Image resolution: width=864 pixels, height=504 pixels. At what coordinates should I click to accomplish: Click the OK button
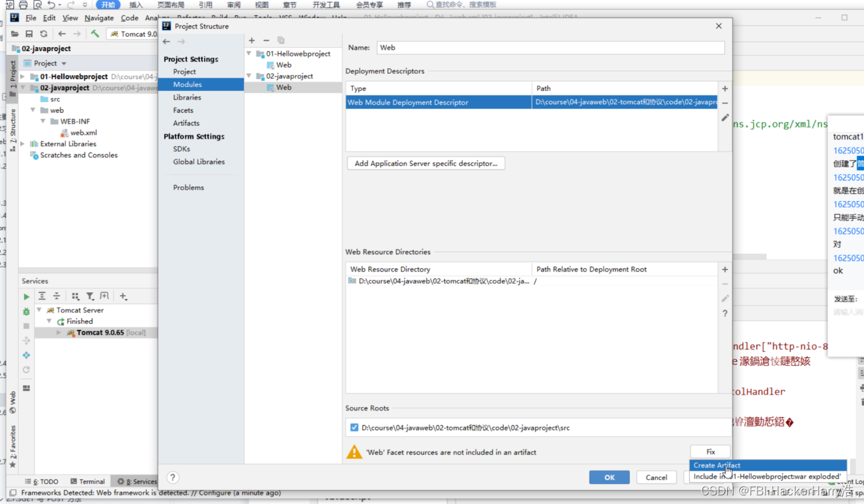point(609,477)
